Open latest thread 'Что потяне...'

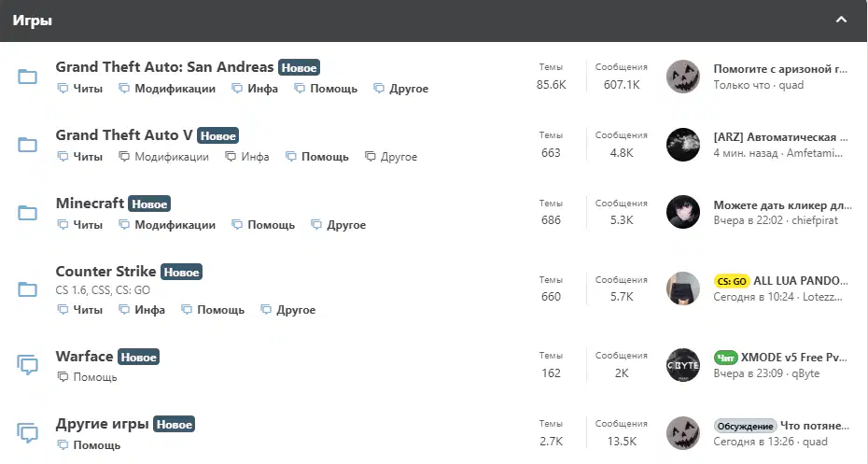point(814,426)
